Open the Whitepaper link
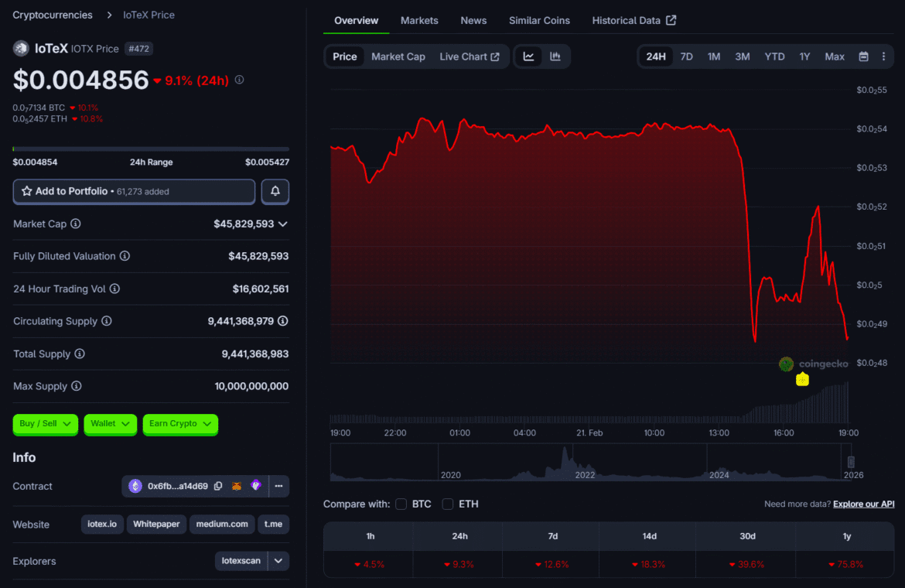The width and height of the screenshot is (905, 588). click(x=156, y=524)
